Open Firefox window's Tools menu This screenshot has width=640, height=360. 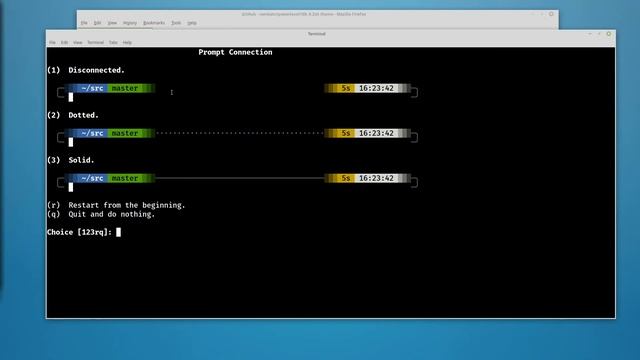coord(176,23)
